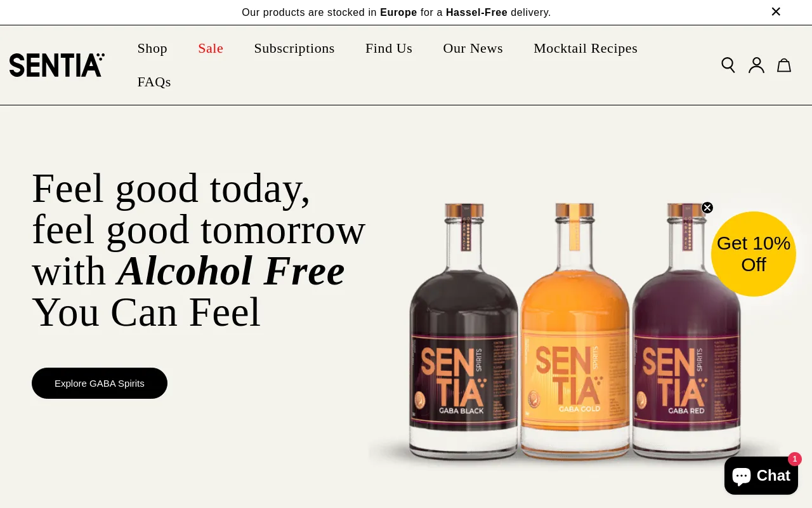The width and height of the screenshot is (812, 508).
Task: Open Our News page
Action: click(x=473, y=48)
